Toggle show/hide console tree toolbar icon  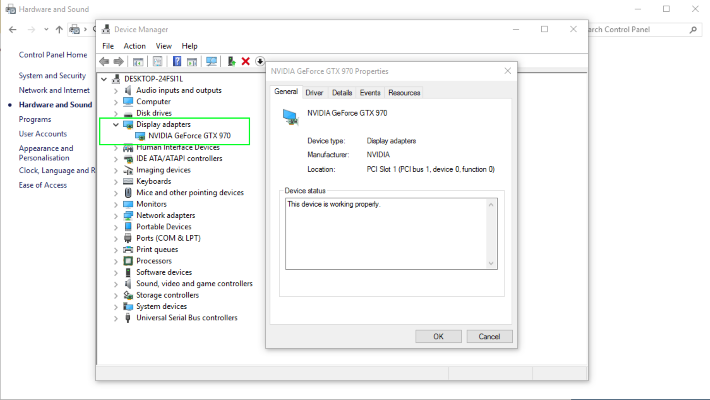click(x=138, y=61)
